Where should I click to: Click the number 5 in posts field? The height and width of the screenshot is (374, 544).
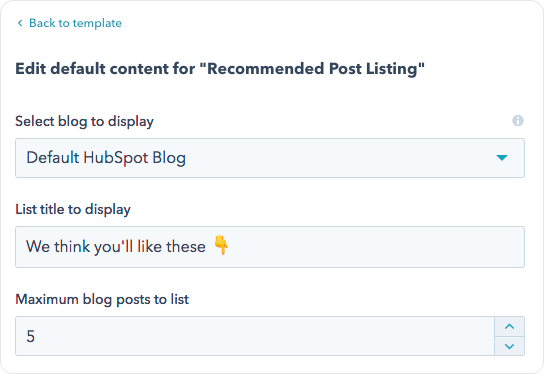click(31, 336)
